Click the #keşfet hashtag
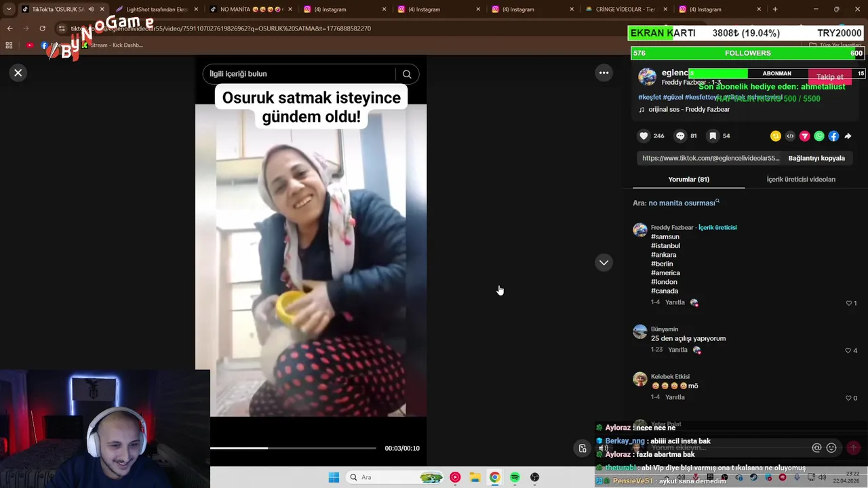 (649, 97)
